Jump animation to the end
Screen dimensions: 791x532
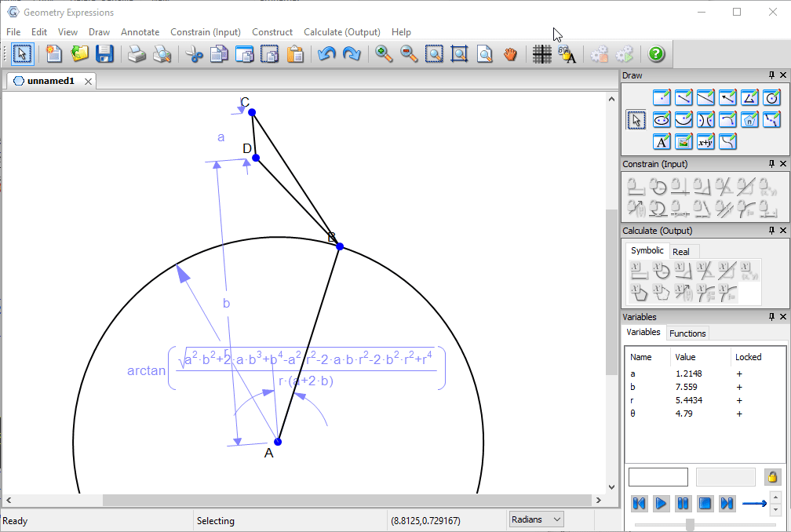pyautogui.click(x=727, y=503)
